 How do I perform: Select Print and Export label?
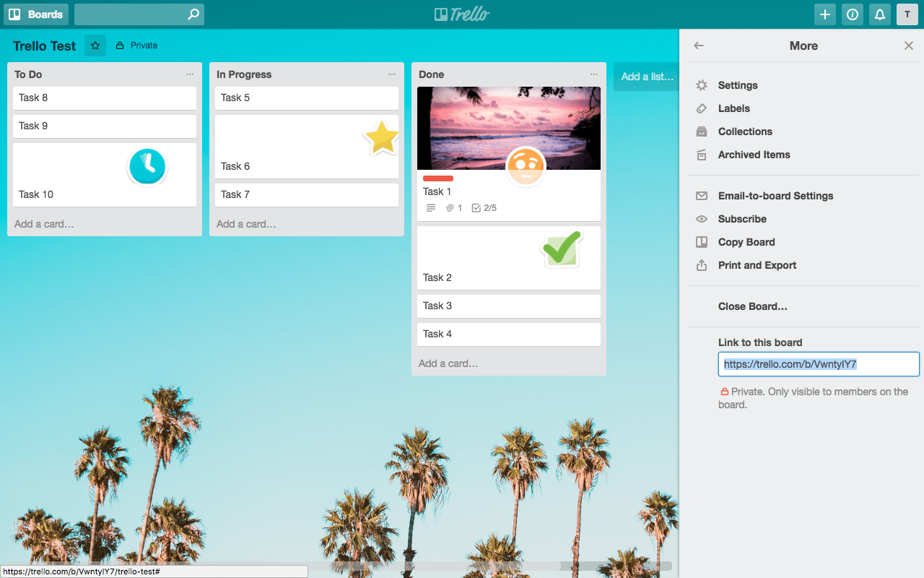[x=757, y=265]
